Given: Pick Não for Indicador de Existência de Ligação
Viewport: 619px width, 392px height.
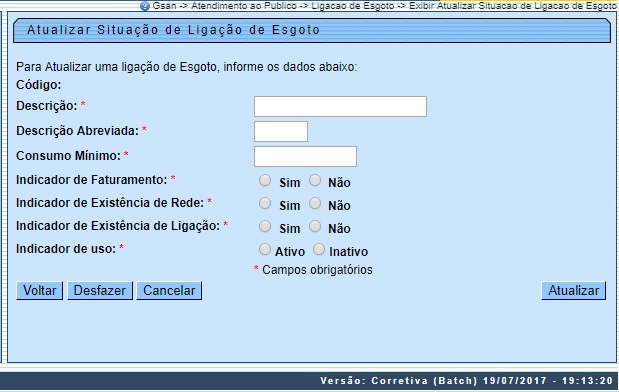Looking at the screenshot, I should pyautogui.click(x=315, y=226).
